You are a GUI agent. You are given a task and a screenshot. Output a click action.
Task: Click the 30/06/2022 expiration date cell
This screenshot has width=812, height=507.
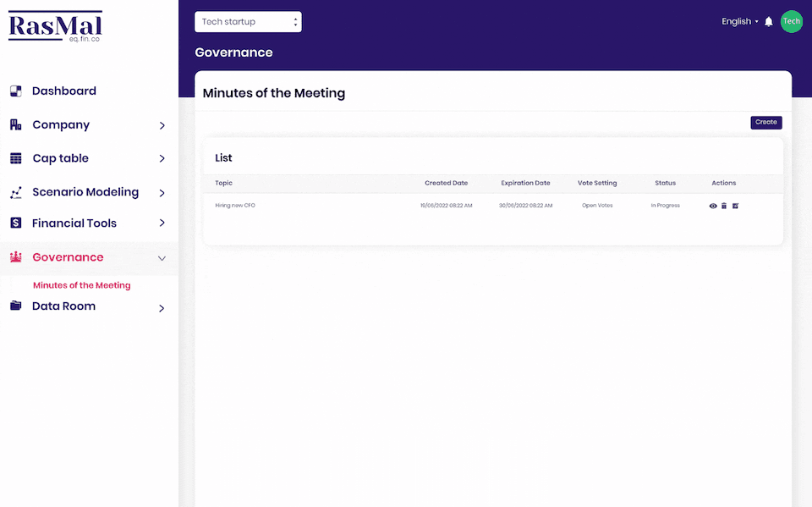(525, 206)
